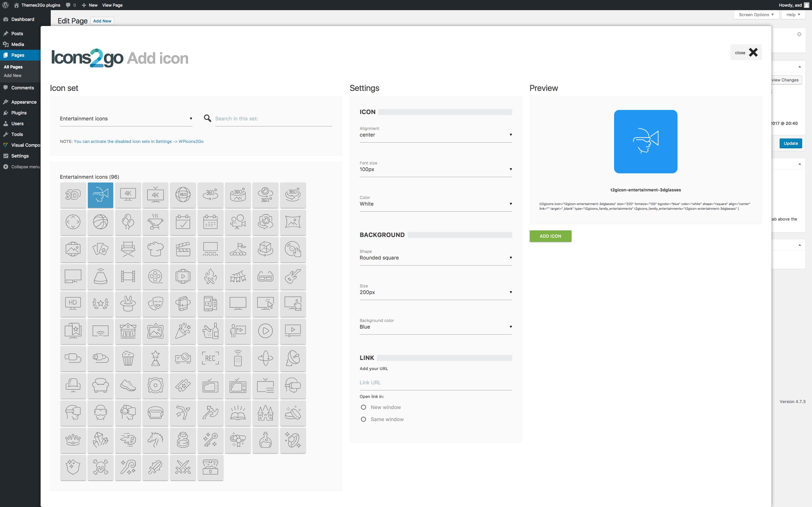Pick the skull and crossbones icon
The image size is (812, 507).
[x=100, y=467]
